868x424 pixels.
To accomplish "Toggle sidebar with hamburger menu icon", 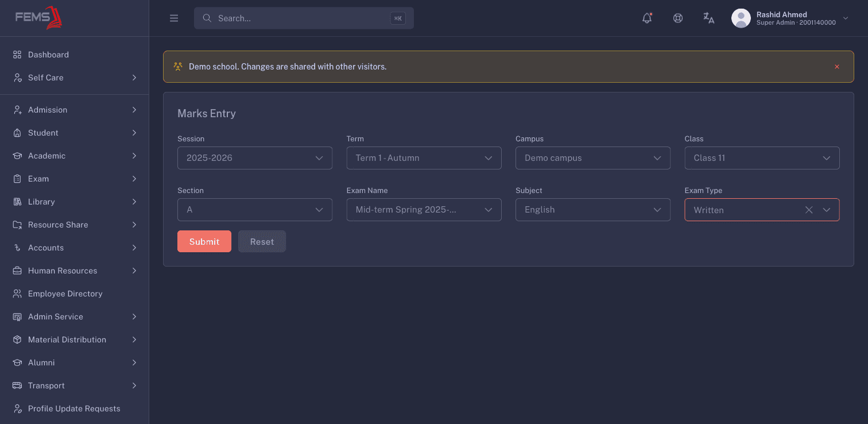I will coord(174,18).
